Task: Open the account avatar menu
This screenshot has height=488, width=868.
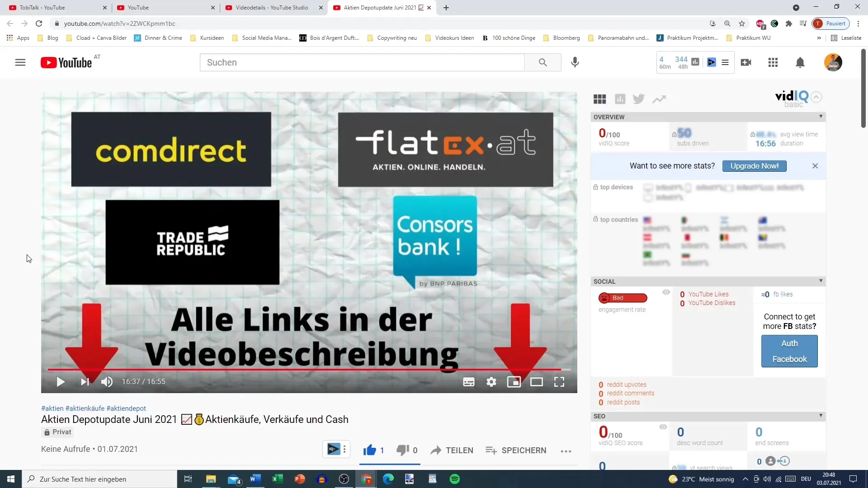Action: [833, 62]
